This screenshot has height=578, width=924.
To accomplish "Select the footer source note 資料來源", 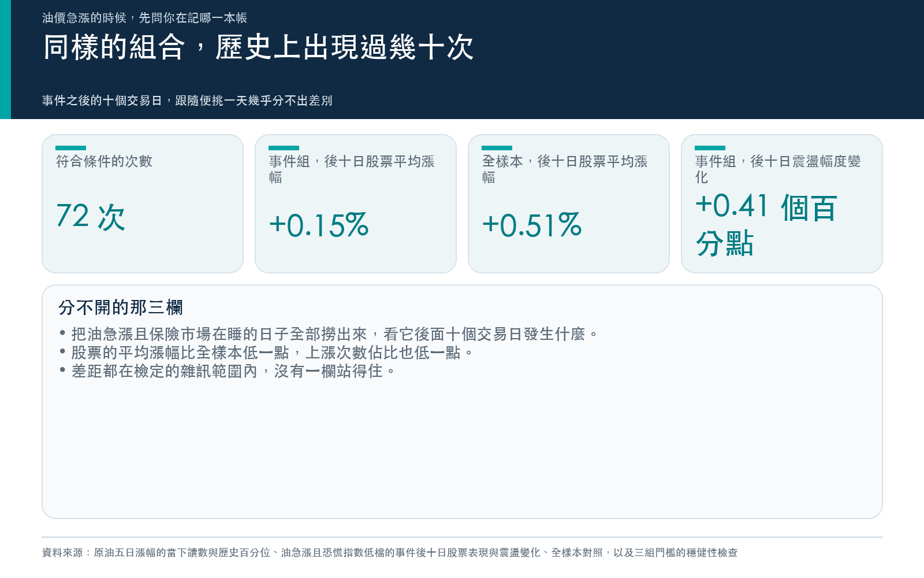I will [x=390, y=553].
